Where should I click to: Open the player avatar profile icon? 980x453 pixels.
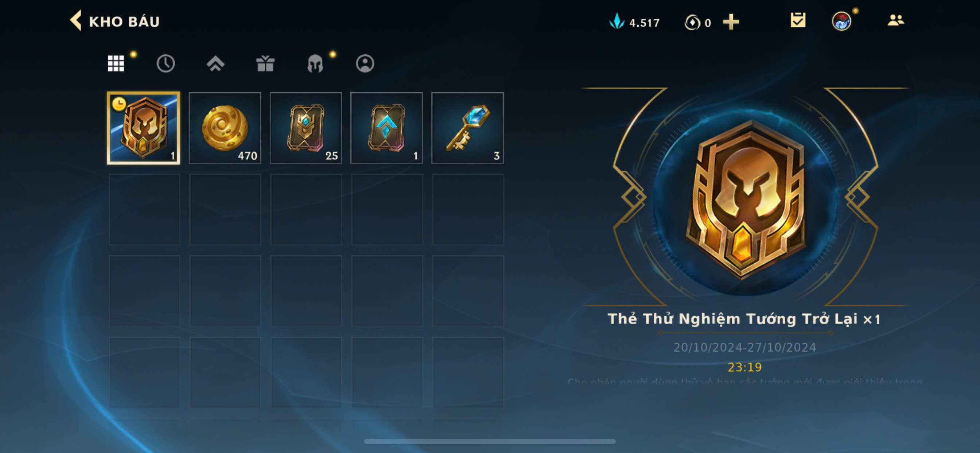841,21
